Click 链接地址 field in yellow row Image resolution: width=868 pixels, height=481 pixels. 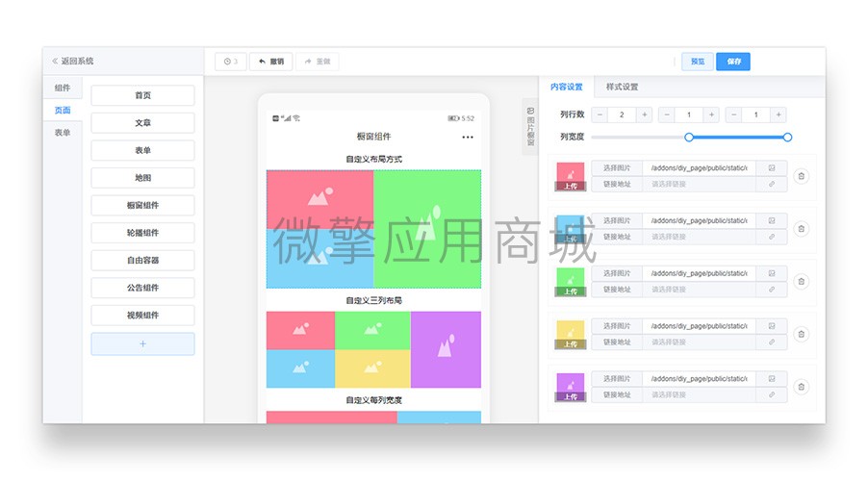click(700, 342)
